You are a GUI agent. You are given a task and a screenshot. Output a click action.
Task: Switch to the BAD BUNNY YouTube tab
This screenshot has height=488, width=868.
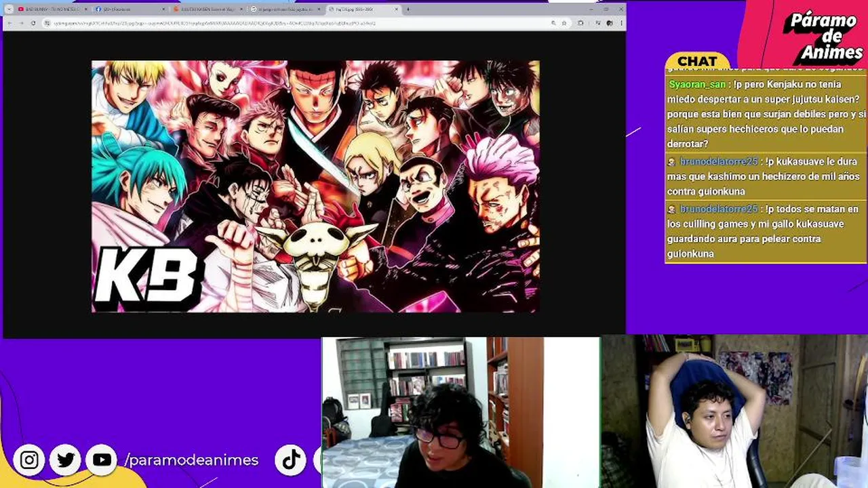click(x=52, y=9)
